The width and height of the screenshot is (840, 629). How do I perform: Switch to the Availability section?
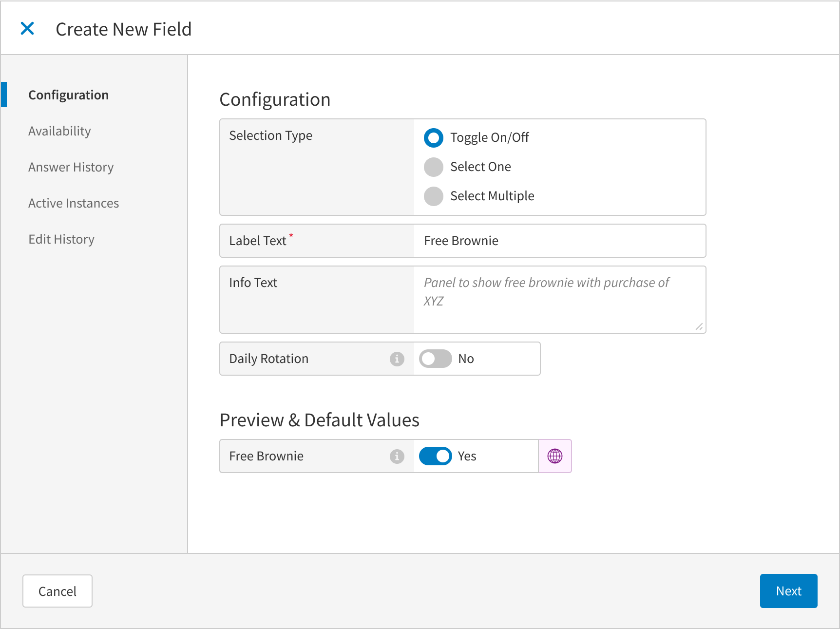[x=59, y=131]
